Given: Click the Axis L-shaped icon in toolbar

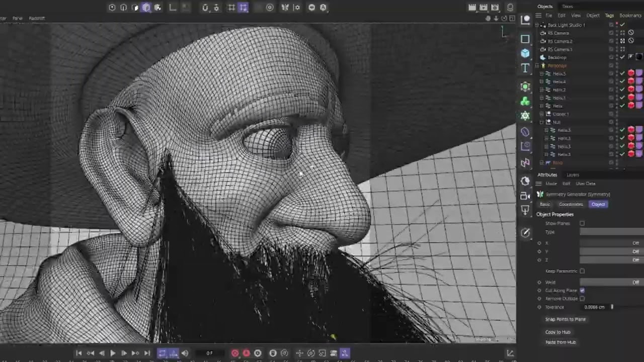Looking at the screenshot, I should (x=173, y=8).
